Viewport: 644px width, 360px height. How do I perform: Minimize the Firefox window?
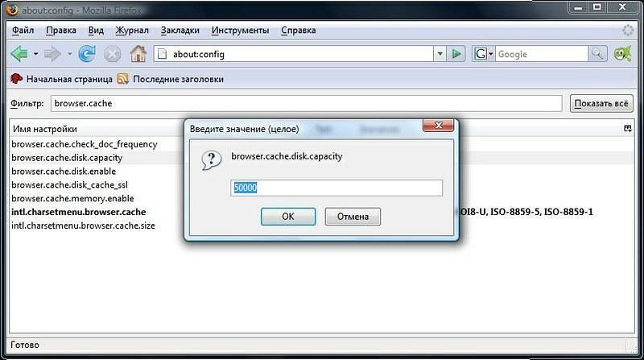click(x=578, y=7)
